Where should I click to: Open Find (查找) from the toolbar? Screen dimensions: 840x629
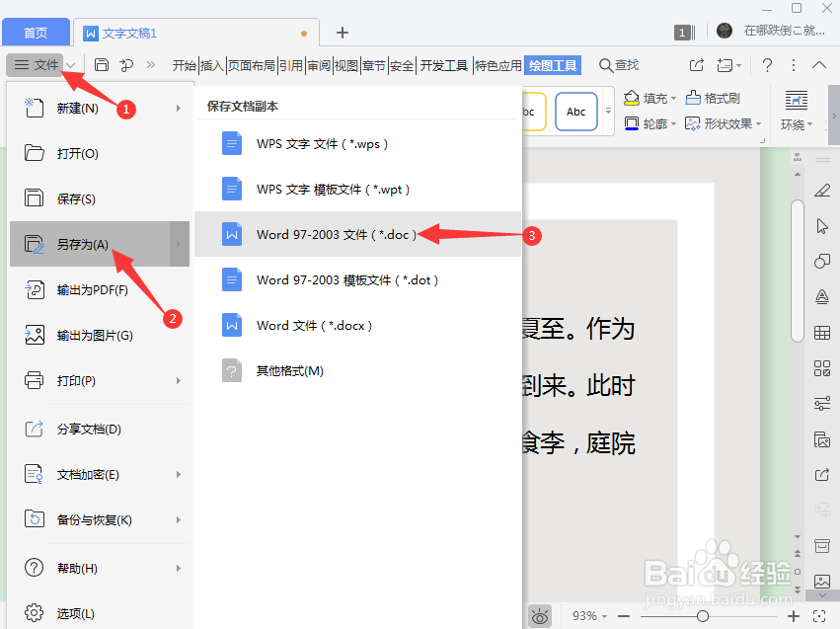pyautogui.click(x=618, y=65)
